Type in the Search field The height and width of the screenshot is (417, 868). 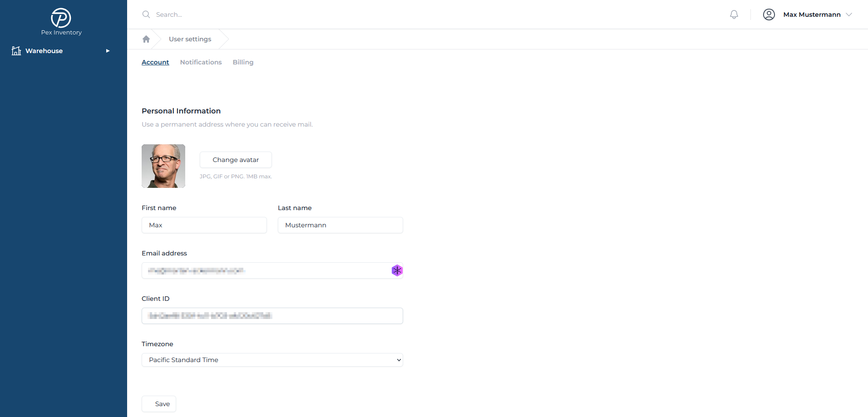[x=272, y=15]
